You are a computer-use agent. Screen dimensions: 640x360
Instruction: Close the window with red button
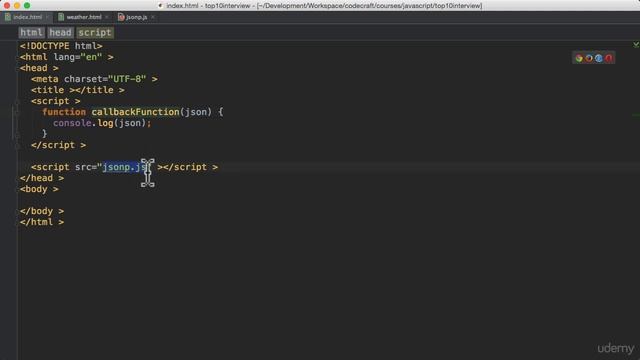[7, 6]
